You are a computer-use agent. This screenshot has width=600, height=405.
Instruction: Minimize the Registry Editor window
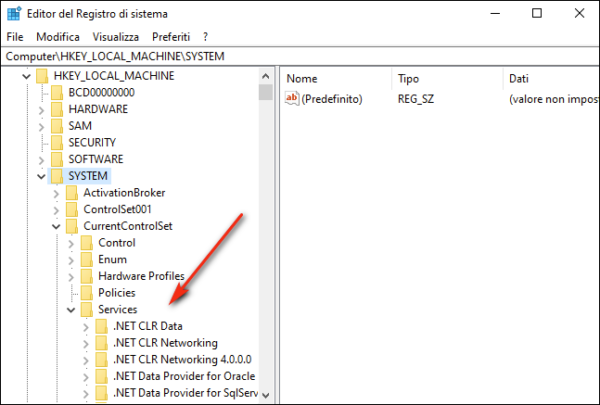pos(495,13)
